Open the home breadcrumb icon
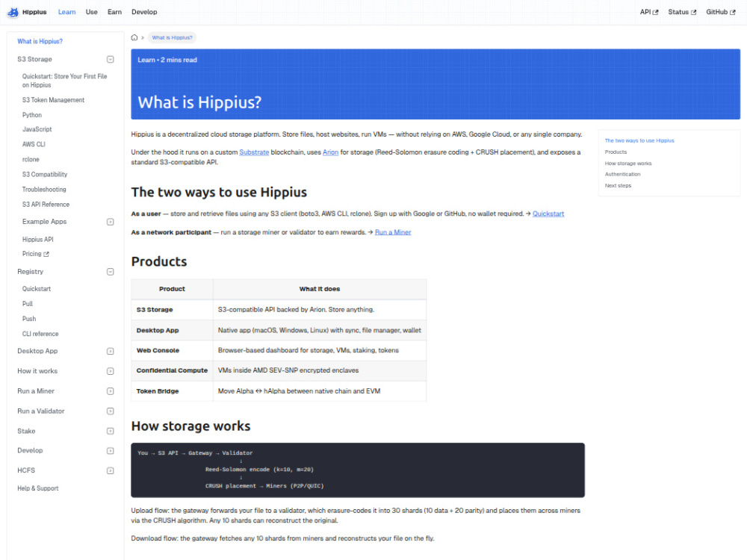 click(x=134, y=37)
